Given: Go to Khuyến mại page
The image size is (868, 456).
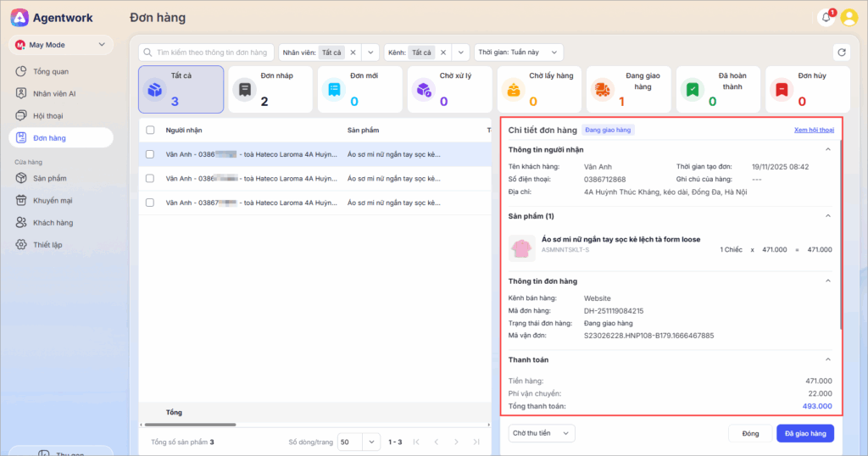Looking at the screenshot, I should click(x=53, y=200).
